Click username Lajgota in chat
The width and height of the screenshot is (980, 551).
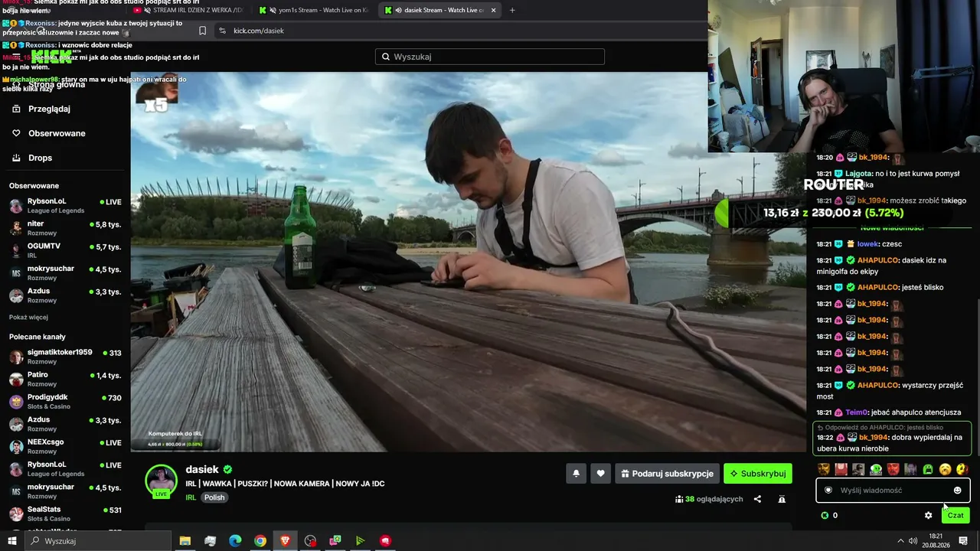[858, 174]
